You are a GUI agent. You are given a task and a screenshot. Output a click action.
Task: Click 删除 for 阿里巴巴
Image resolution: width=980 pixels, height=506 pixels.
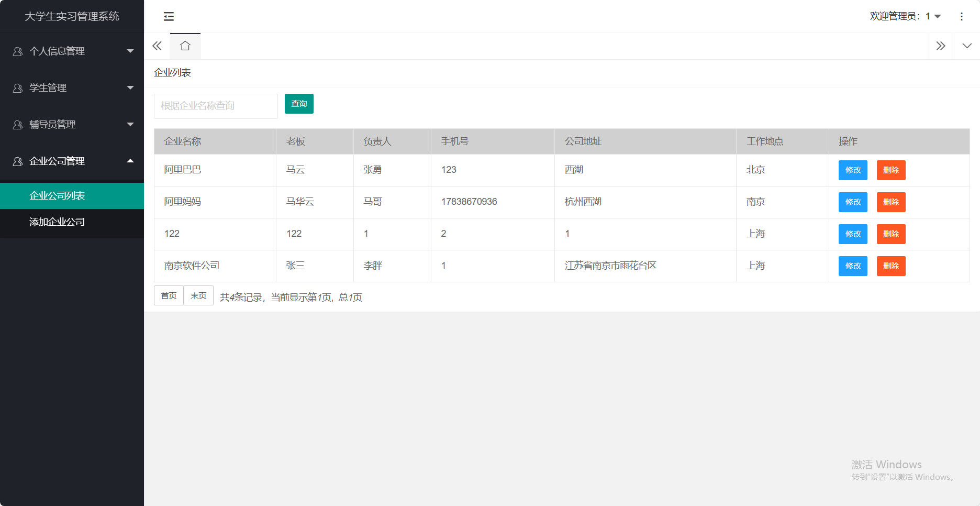click(x=891, y=170)
